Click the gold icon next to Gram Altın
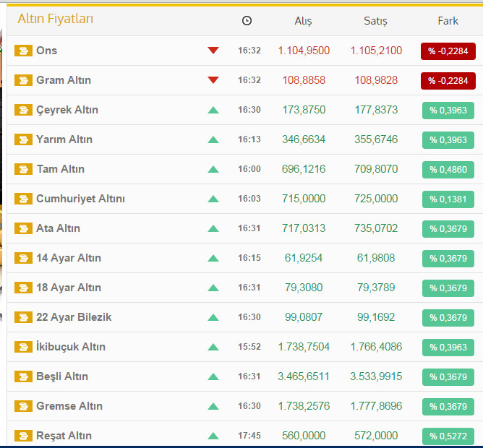The width and height of the screenshot is (483, 448). [23, 80]
